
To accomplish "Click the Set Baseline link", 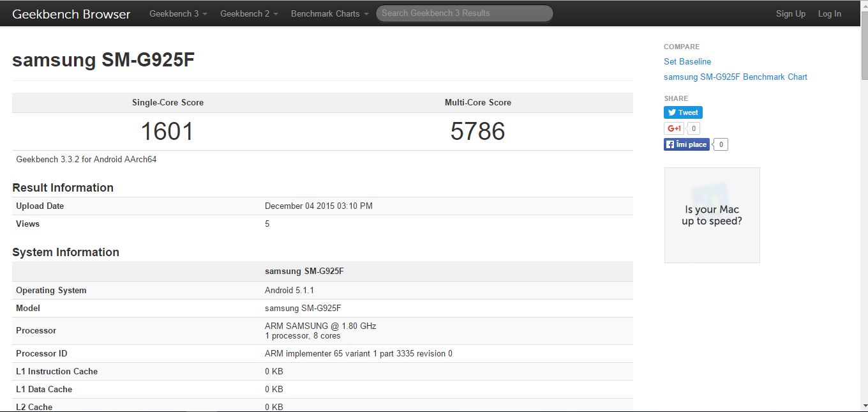I will 687,61.
